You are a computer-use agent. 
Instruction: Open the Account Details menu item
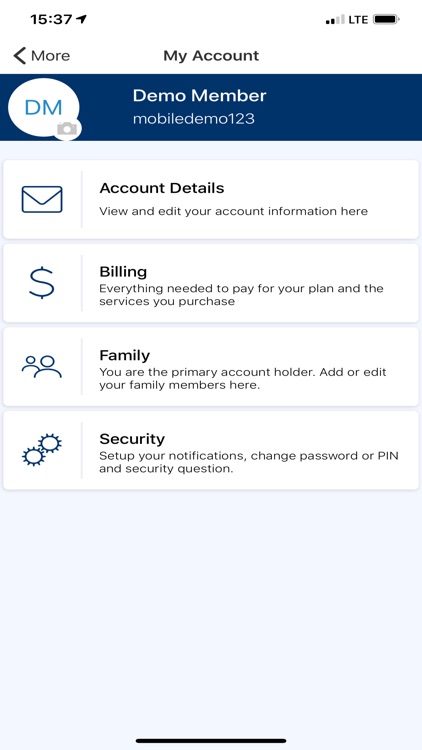[211, 199]
